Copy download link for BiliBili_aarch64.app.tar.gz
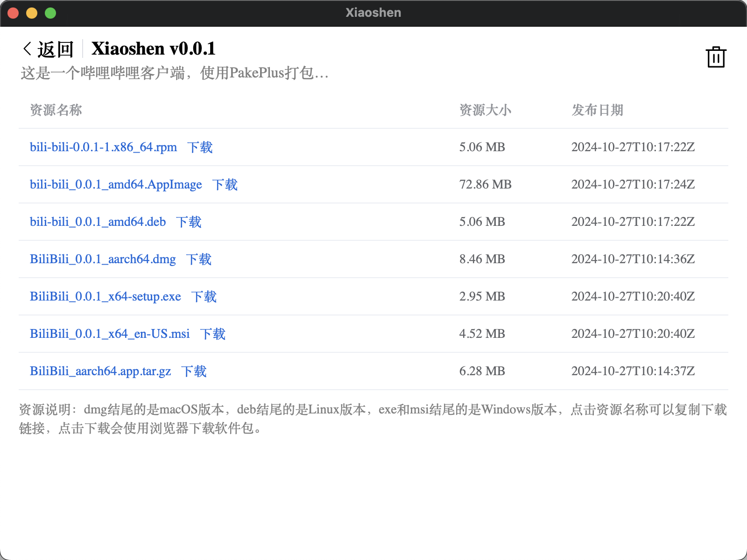 (99, 371)
